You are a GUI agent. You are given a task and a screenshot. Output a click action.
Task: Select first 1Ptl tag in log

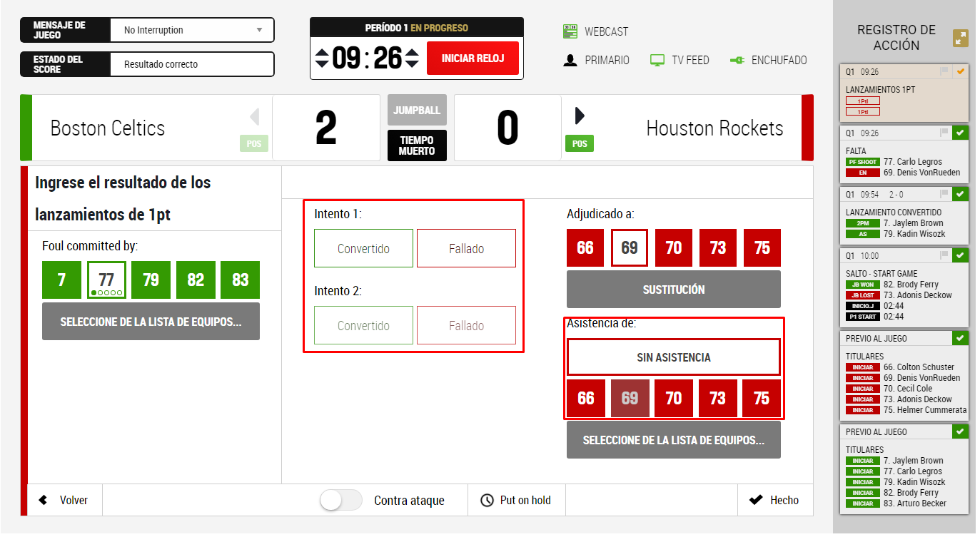pos(863,101)
